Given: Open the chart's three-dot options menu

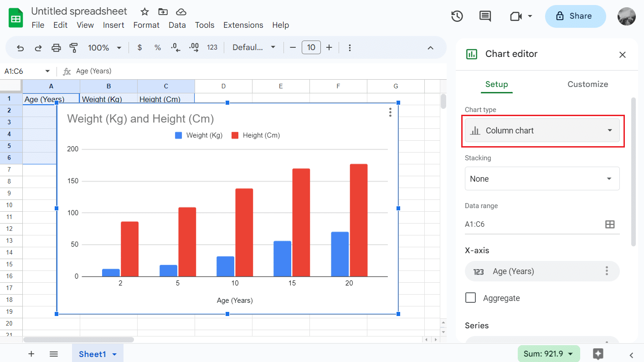Looking at the screenshot, I should tap(390, 112).
